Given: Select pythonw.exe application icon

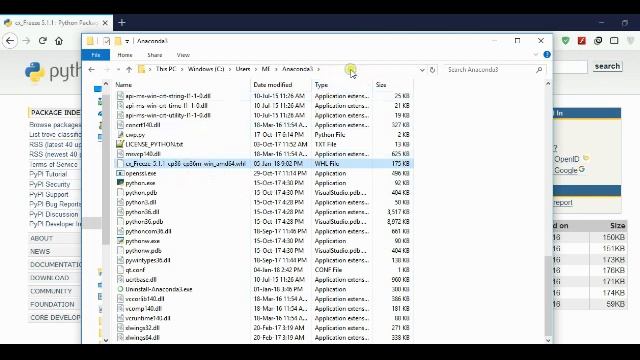Looking at the screenshot, I should (x=120, y=241).
